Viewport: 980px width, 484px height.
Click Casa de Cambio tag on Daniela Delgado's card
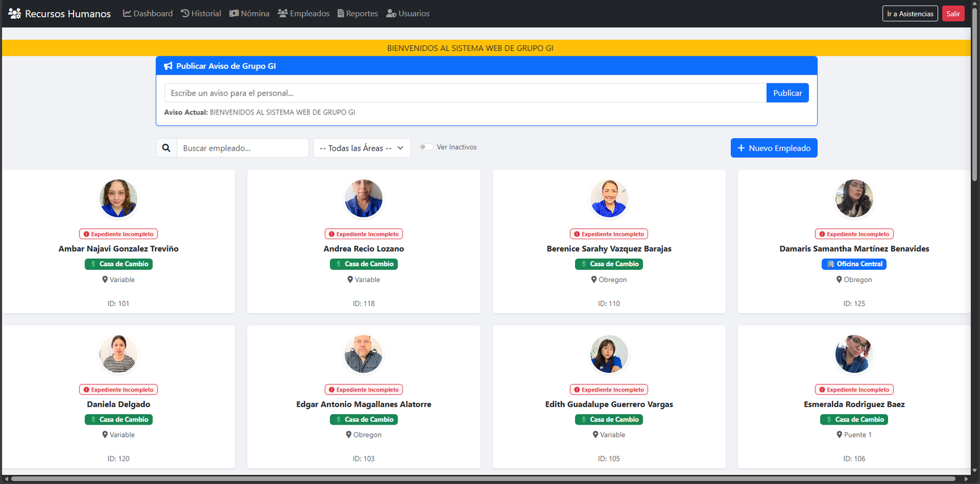(x=119, y=419)
